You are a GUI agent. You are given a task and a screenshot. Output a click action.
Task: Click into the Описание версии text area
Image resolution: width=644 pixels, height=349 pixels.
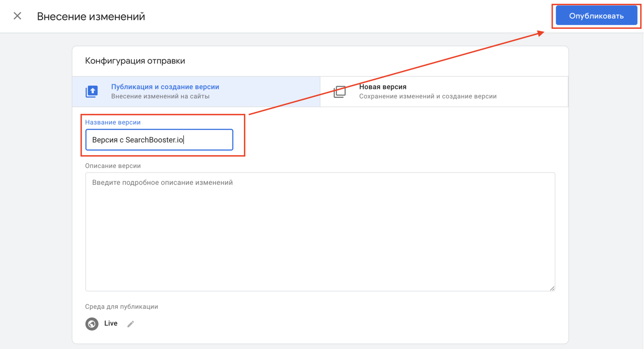click(320, 238)
